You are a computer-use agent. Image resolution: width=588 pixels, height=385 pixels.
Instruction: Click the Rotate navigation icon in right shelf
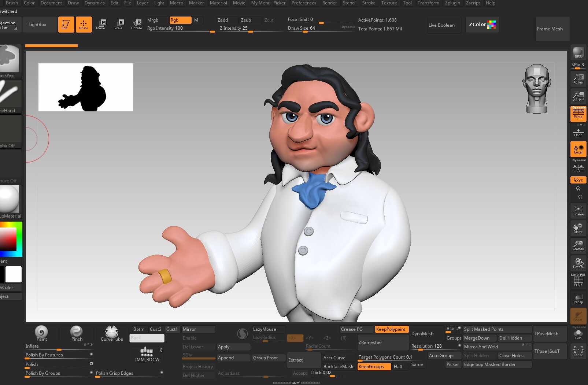pyautogui.click(x=578, y=263)
